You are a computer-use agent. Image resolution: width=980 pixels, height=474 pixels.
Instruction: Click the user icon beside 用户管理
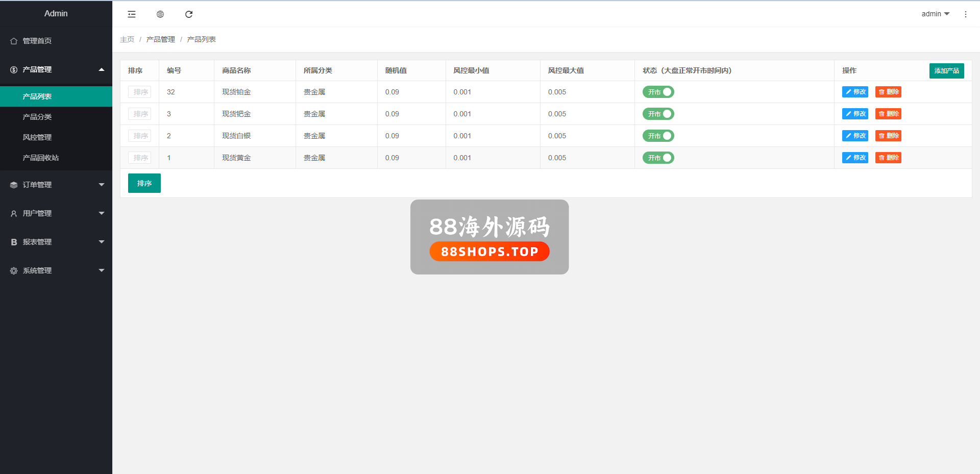point(14,213)
